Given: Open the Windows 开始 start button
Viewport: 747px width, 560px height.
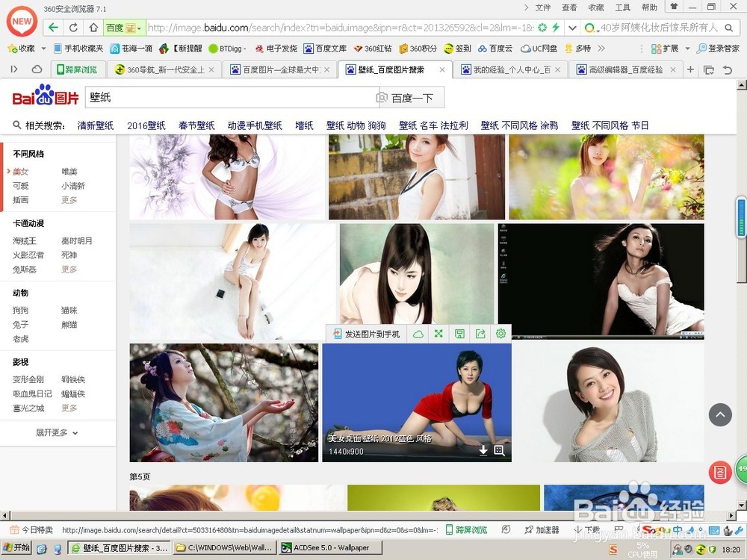Looking at the screenshot, I should coord(16,548).
